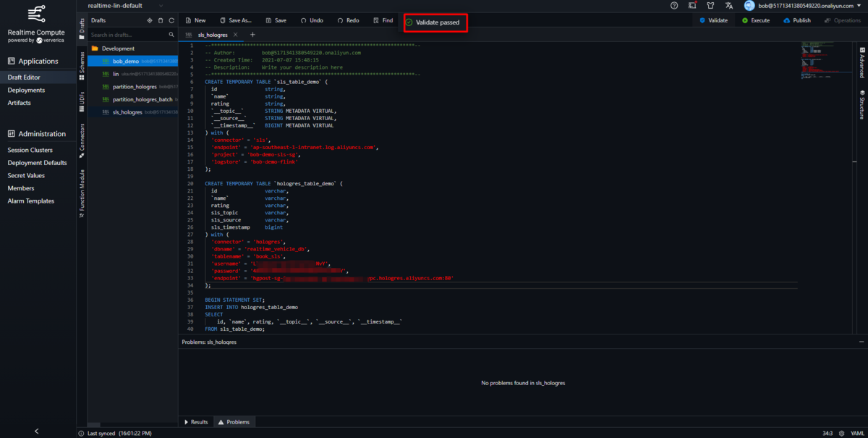Viewport: 868px width, 438px height.
Task: Open the Function Module side tab
Action: 82,194
